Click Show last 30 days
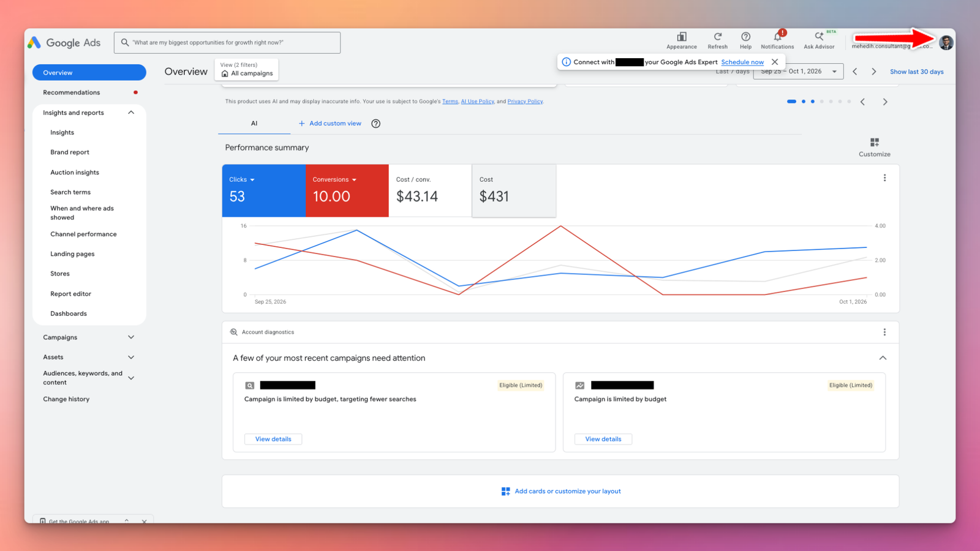 [x=916, y=72]
